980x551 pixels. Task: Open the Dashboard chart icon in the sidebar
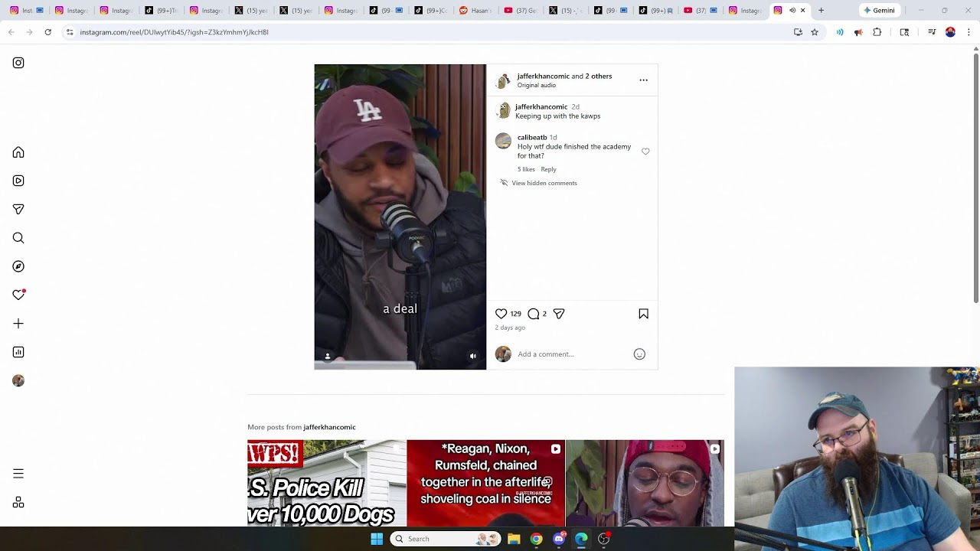coord(18,352)
